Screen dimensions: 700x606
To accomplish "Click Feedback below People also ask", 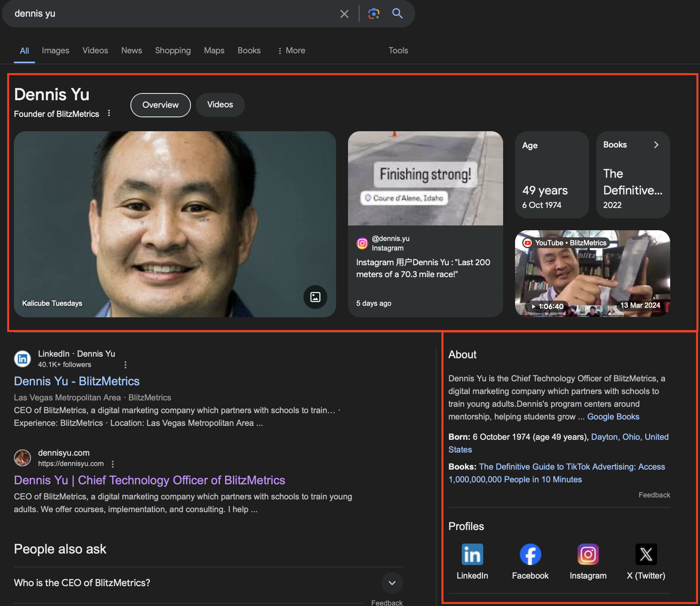I will coord(387,602).
